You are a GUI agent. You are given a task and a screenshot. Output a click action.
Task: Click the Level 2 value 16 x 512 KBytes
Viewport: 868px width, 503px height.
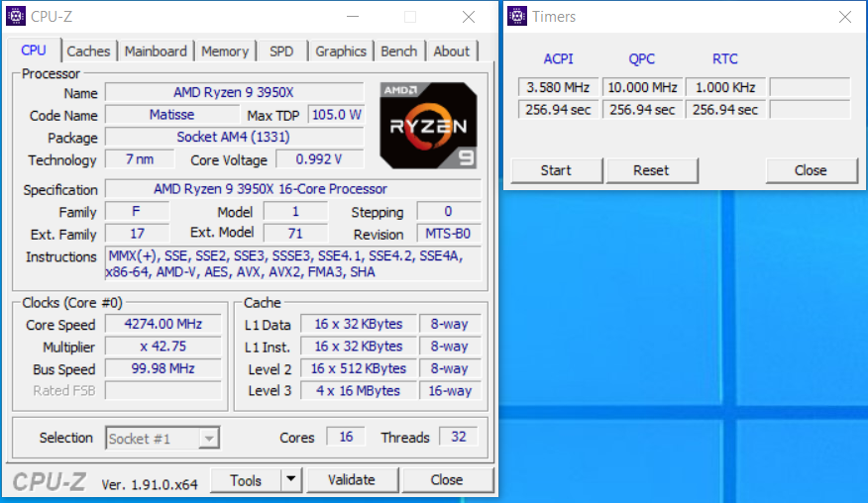[x=359, y=368]
